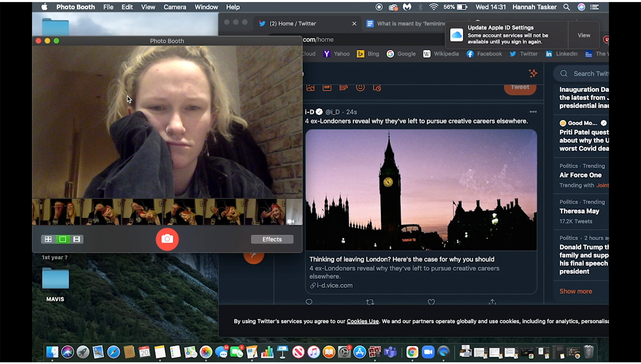Schedule the tweet with the calendar-clock icon
This screenshot has width=641, height=364.
coord(377,88)
